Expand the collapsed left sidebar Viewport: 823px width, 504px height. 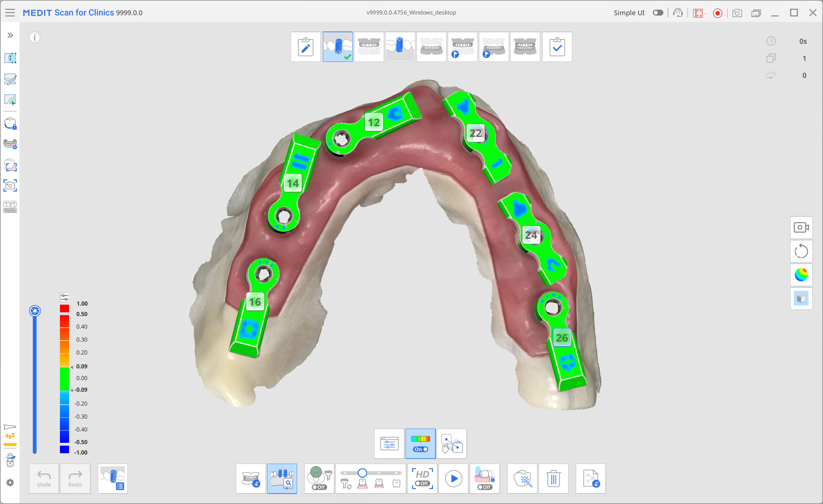(x=10, y=35)
